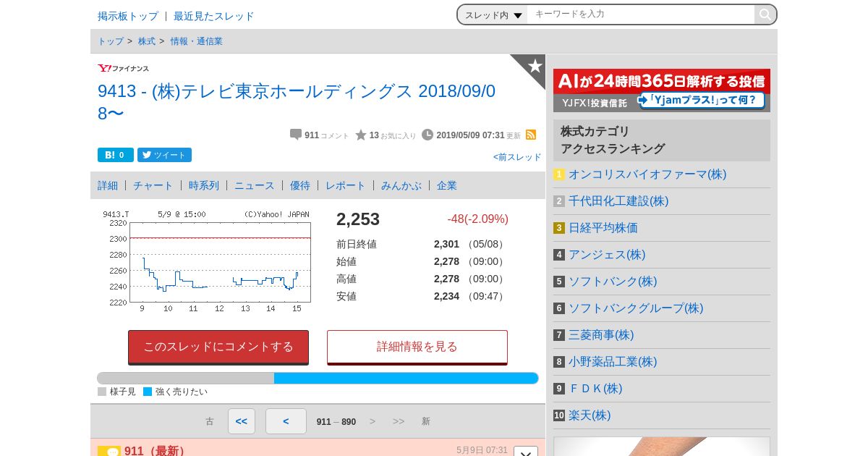
Task: Click the 9413.T intraday stock chart
Action: point(205,261)
